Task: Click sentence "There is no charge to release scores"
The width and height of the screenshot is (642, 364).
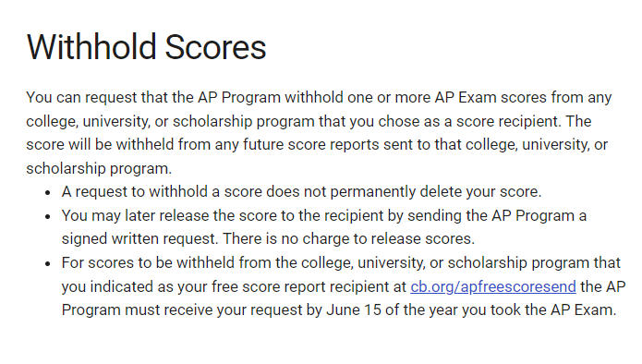Action: [348, 238]
